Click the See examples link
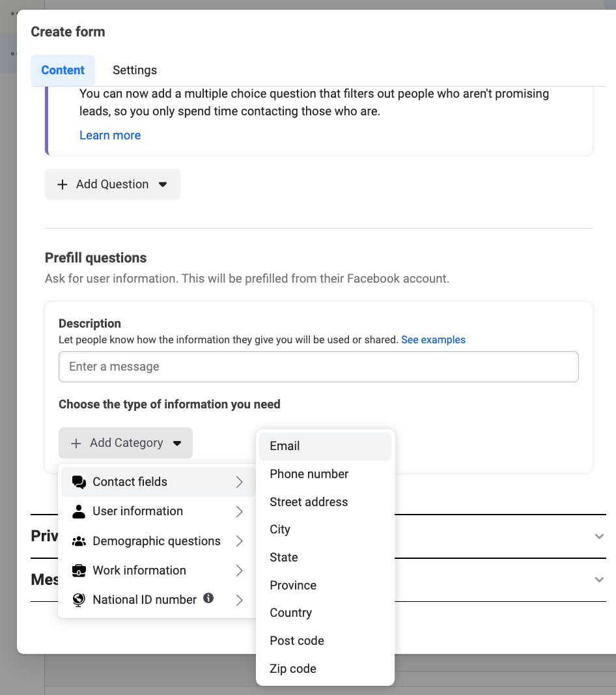Image resolution: width=616 pixels, height=695 pixels. coord(433,339)
